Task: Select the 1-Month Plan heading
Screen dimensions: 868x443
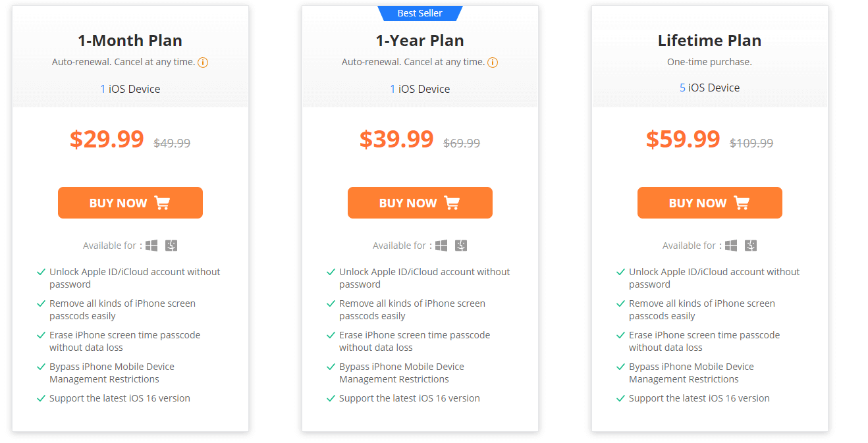Action: click(x=130, y=41)
